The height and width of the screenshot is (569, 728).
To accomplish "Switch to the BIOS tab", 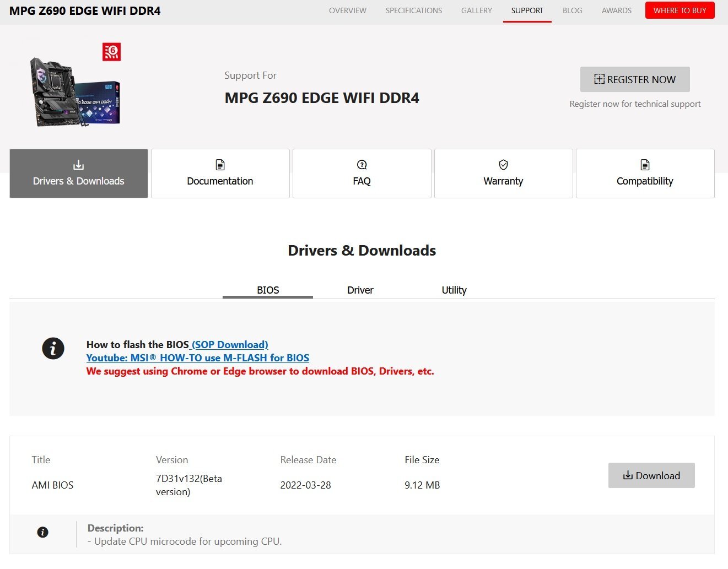I will tap(268, 290).
